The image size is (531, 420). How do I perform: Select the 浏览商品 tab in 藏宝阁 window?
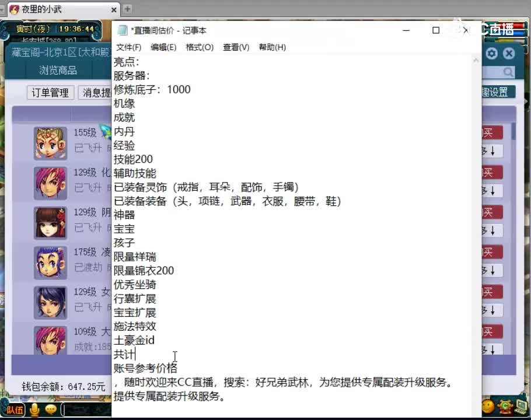(58, 71)
